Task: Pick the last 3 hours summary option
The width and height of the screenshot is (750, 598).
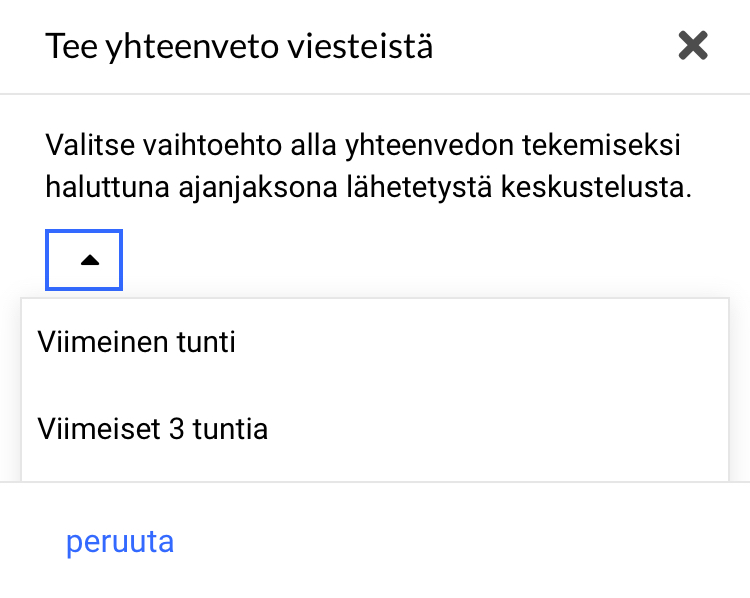Action: (x=152, y=430)
